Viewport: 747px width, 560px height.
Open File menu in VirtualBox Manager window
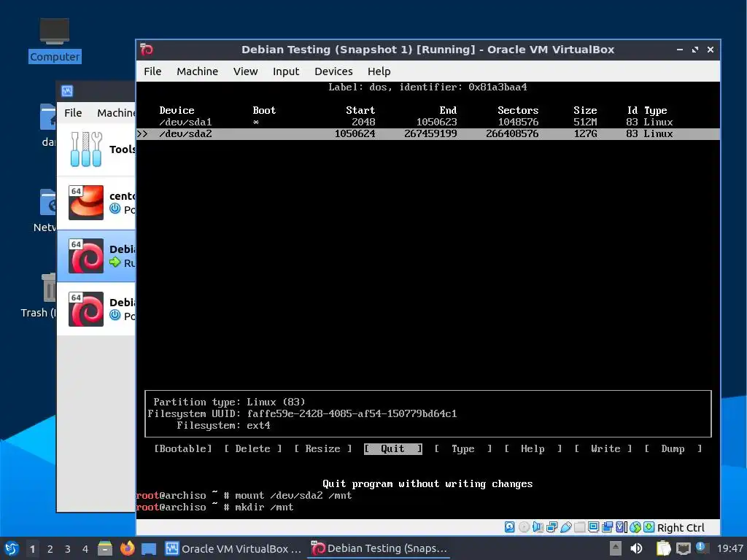click(x=73, y=113)
